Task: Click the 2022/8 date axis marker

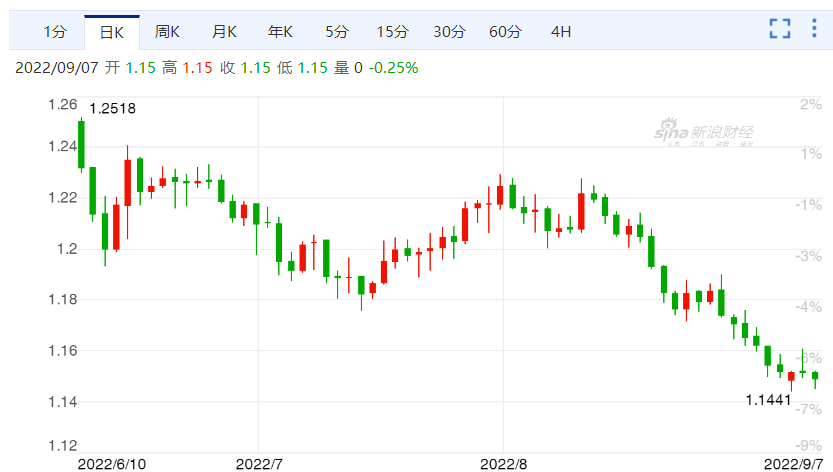Action: pos(503,464)
